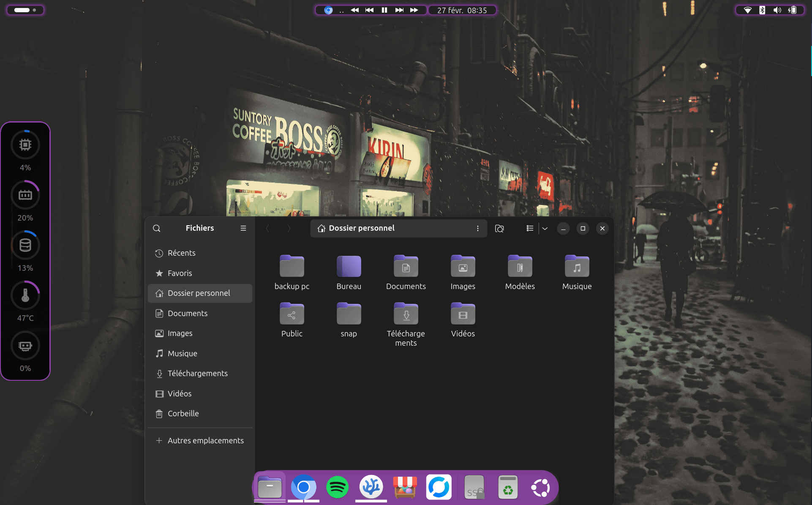The image size is (812, 505).
Task: Click the GPU usage gauge at 0%
Action: (25, 346)
